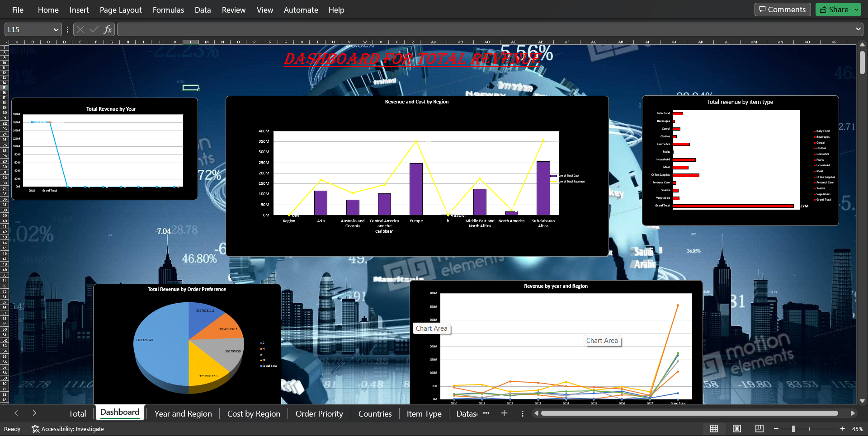This screenshot has width=868, height=436.
Task: Click the Cancel entry X icon
Action: click(80, 29)
